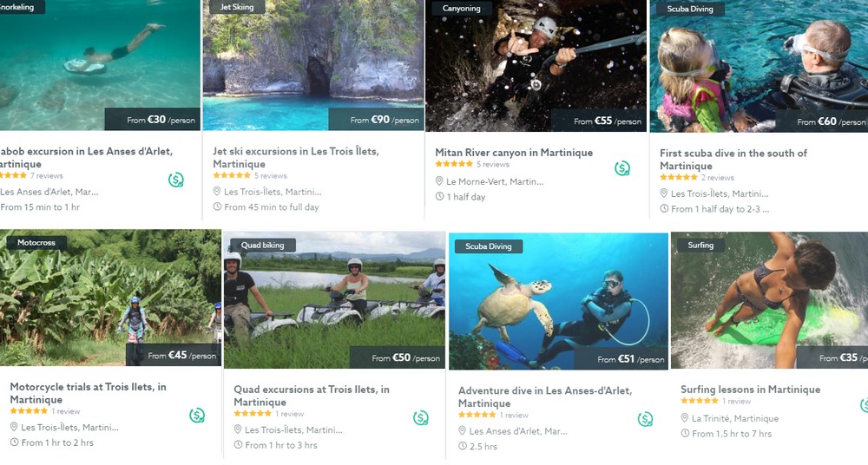Open First scuba dive in the south listing

(x=733, y=160)
